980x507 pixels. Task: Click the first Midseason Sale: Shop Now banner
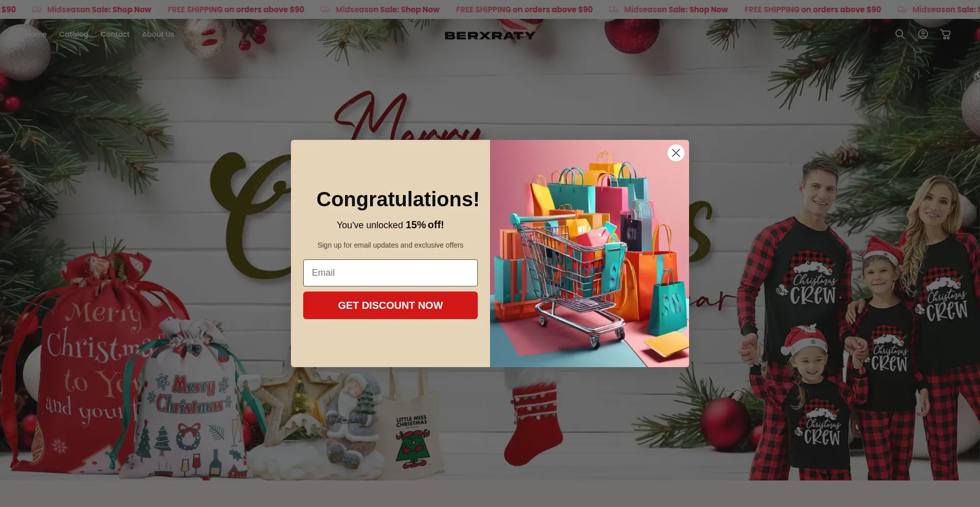[99, 9]
